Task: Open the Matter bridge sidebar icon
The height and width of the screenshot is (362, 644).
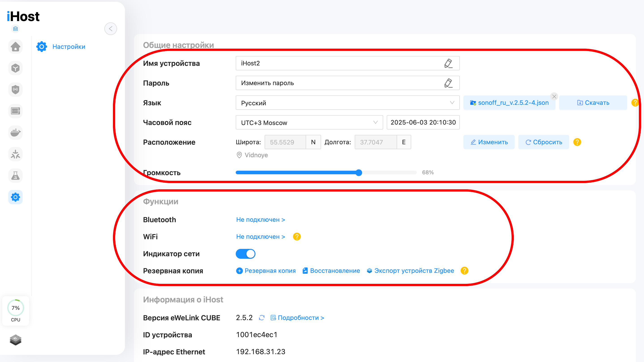Action: pos(15,154)
